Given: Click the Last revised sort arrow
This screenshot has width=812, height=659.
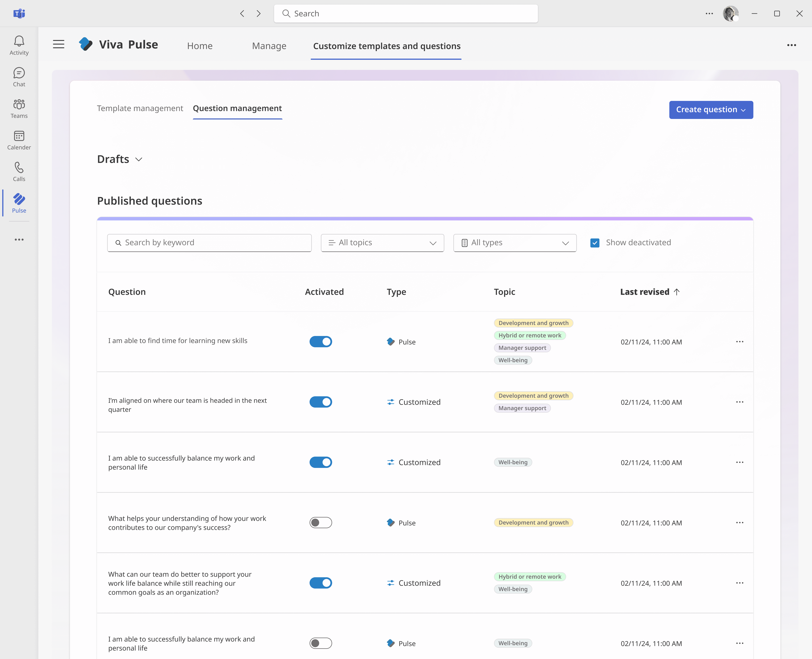Looking at the screenshot, I should pos(677,292).
